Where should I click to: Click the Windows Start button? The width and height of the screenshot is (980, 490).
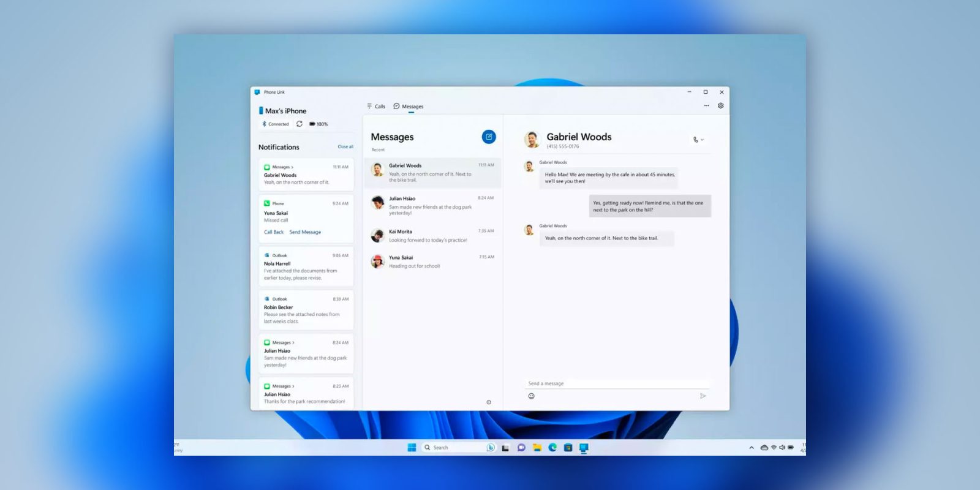[x=412, y=448]
